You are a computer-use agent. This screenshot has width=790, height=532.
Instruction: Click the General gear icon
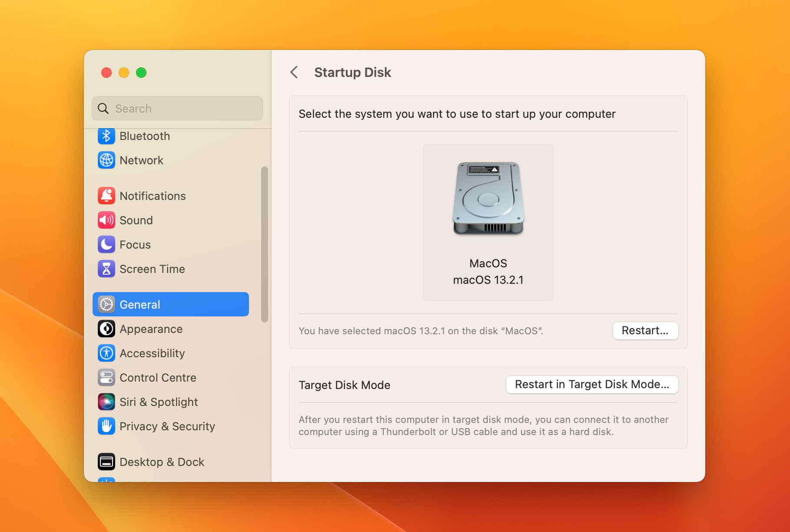[106, 305]
